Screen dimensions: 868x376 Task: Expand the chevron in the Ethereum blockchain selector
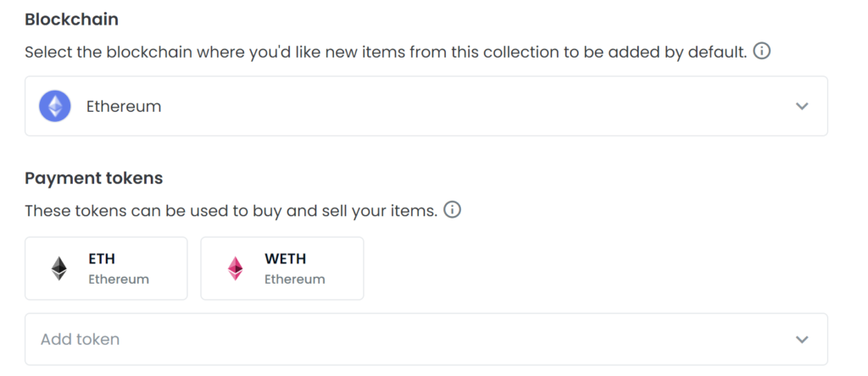[x=802, y=106]
